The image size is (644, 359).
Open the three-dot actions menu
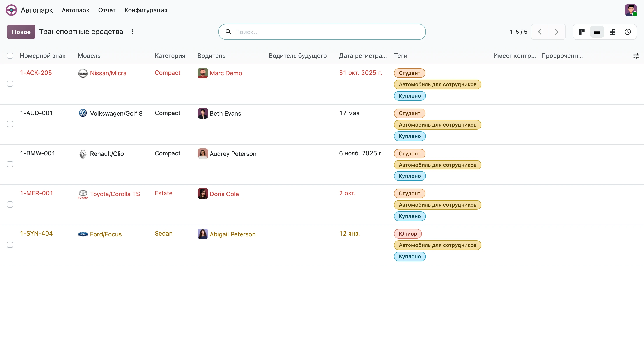pos(132,32)
